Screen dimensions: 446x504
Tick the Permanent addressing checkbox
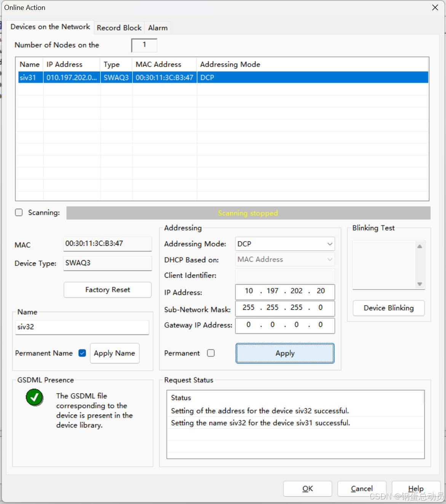[x=211, y=353]
